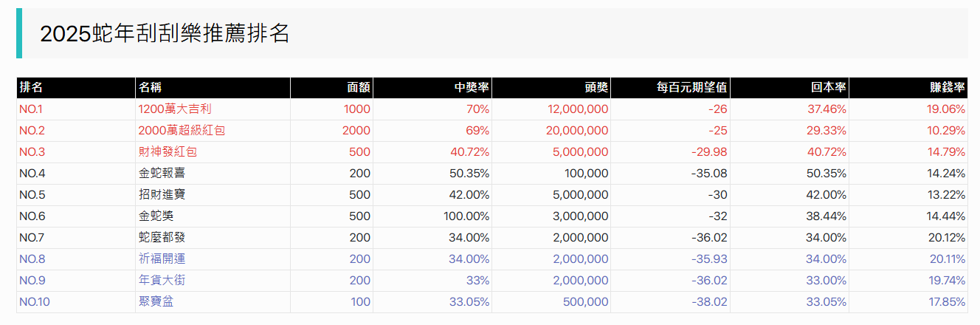This screenshot has width=980, height=325.
Task: Click the 頭獎 column header
Action: [x=551, y=88]
